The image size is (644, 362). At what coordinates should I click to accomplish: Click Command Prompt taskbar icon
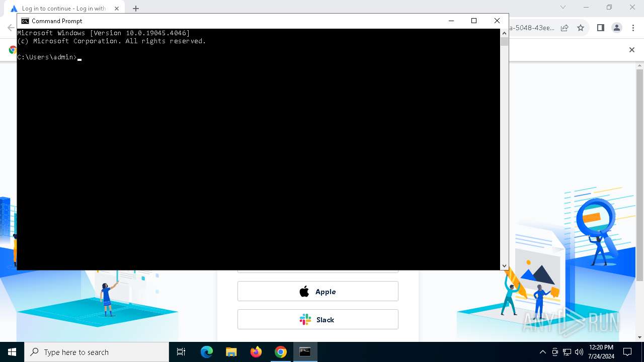[305, 352]
